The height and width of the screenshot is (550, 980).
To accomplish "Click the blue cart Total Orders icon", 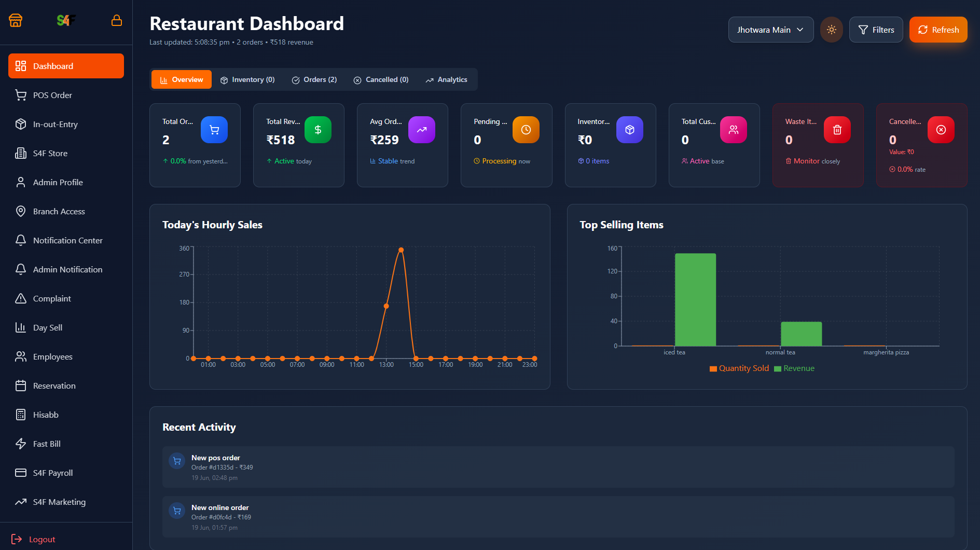I will (214, 130).
